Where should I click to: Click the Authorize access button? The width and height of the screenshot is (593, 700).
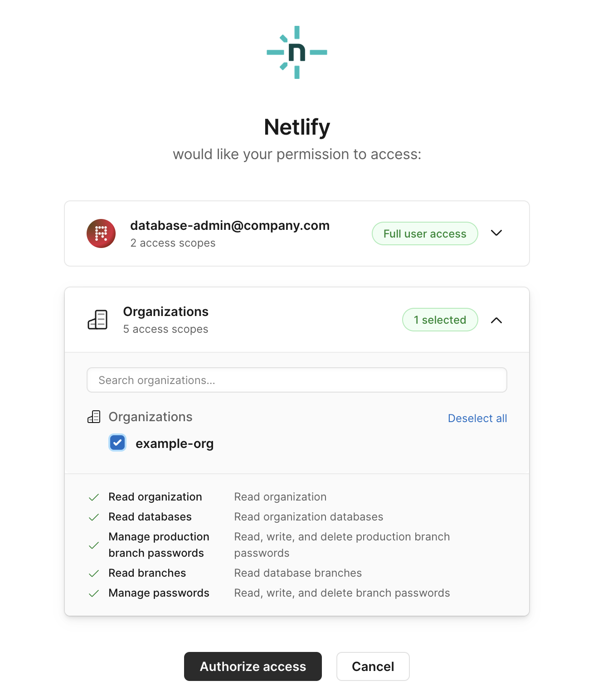[x=253, y=666]
